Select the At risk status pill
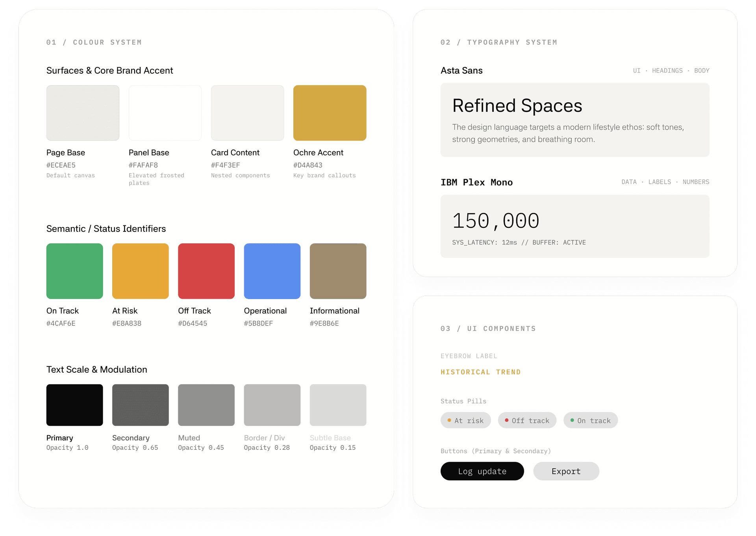756x536 pixels. point(466,420)
